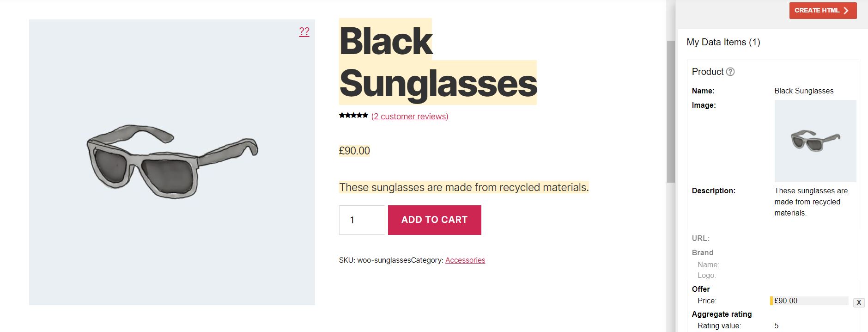Click the arrow on Create HTML button

pos(846,11)
